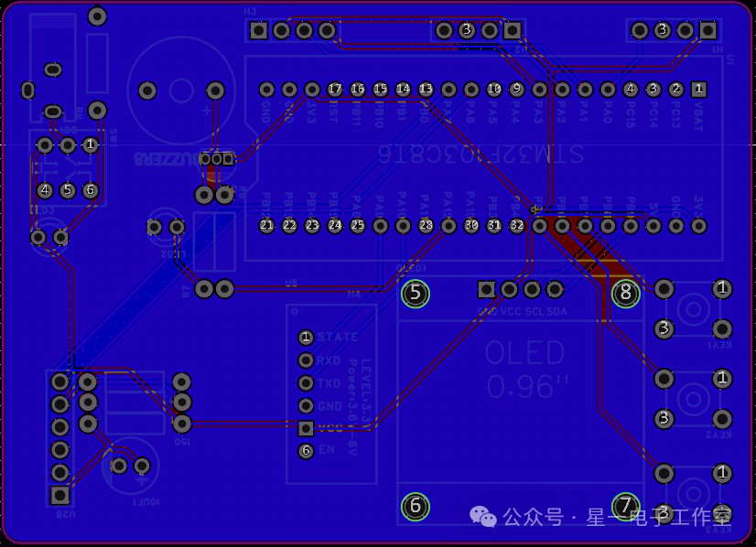Select pad 2 above PC13 label

click(x=676, y=89)
